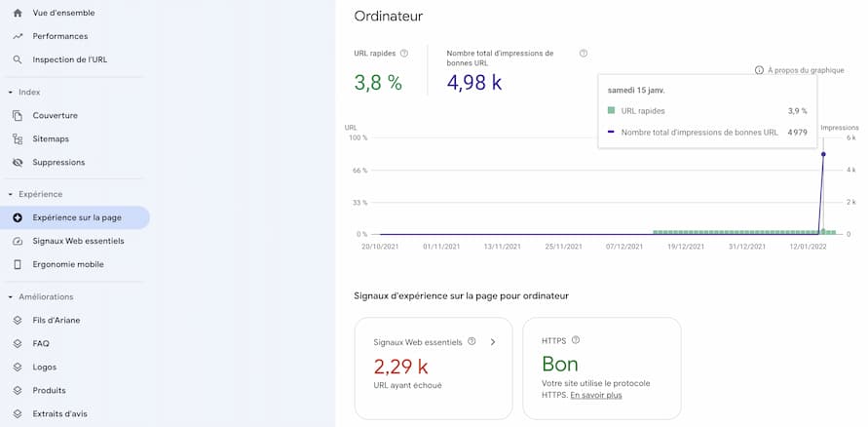Click the purple impressions legend line
The height and width of the screenshot is (427, 868).
point(611,133)
